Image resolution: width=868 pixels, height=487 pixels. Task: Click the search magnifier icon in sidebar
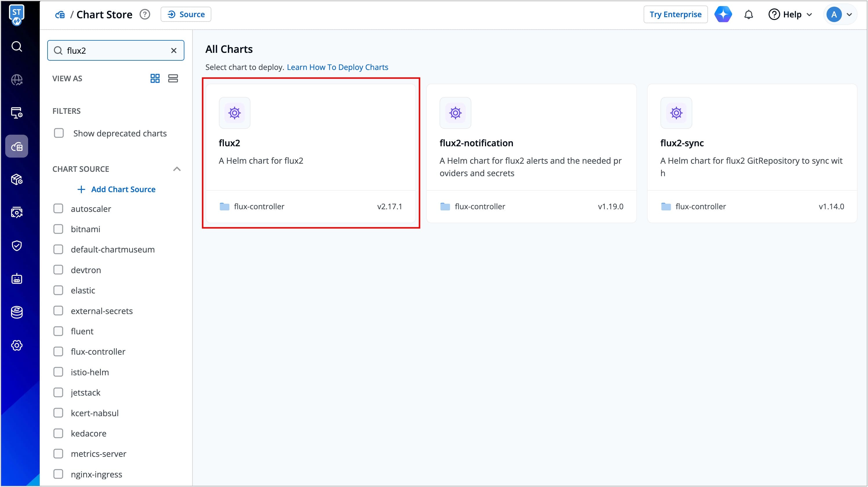click(x=17, y=46)
